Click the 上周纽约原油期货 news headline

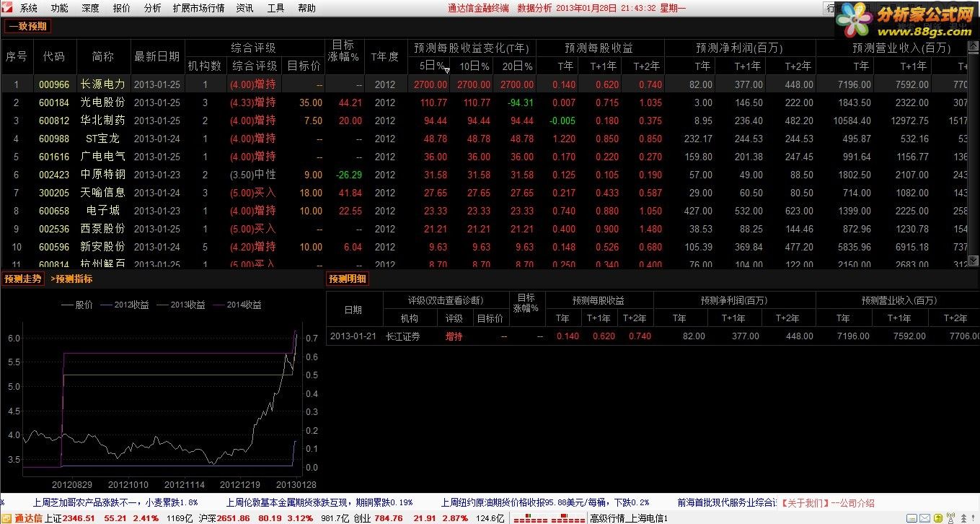(x=545, y=503)
